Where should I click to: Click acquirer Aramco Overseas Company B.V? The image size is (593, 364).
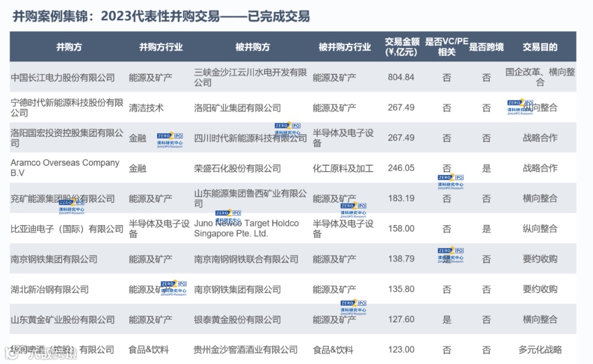click(65, 168)
